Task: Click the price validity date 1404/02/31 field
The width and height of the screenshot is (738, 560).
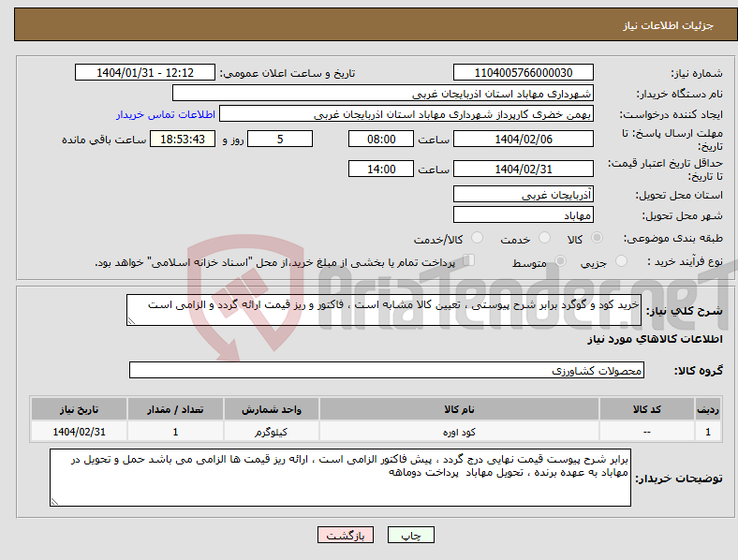Action: click(x=523, y=169)
